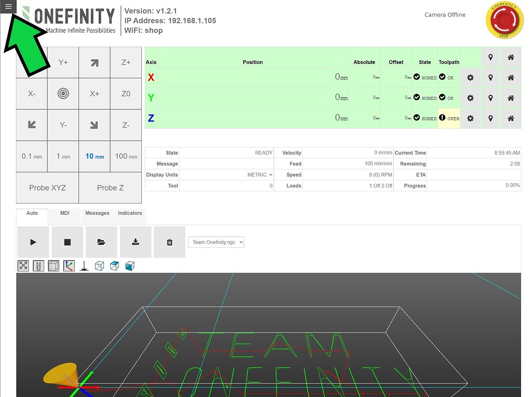Home the X axis
Screen dimensions: 532x397
511,78
